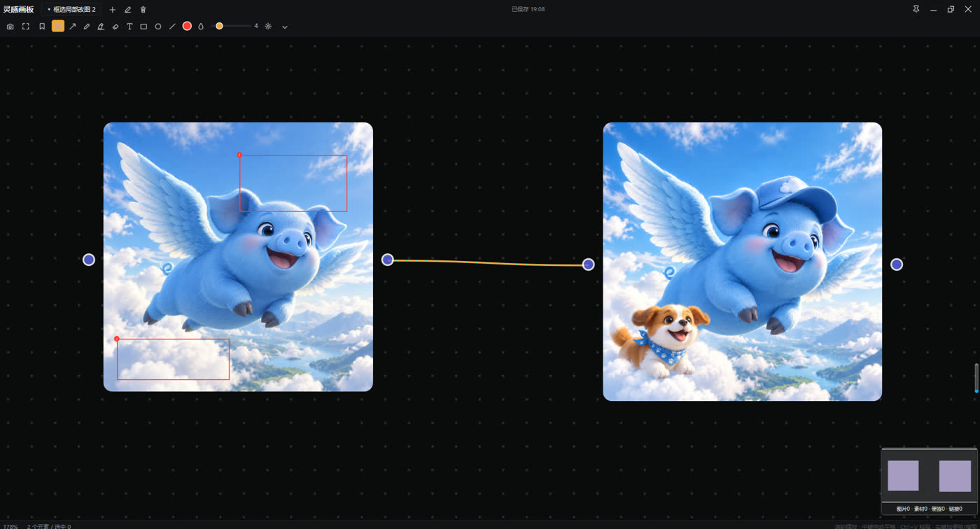
Task: Pin the window with pushpin icon
Action: click(x=916, y=9)
